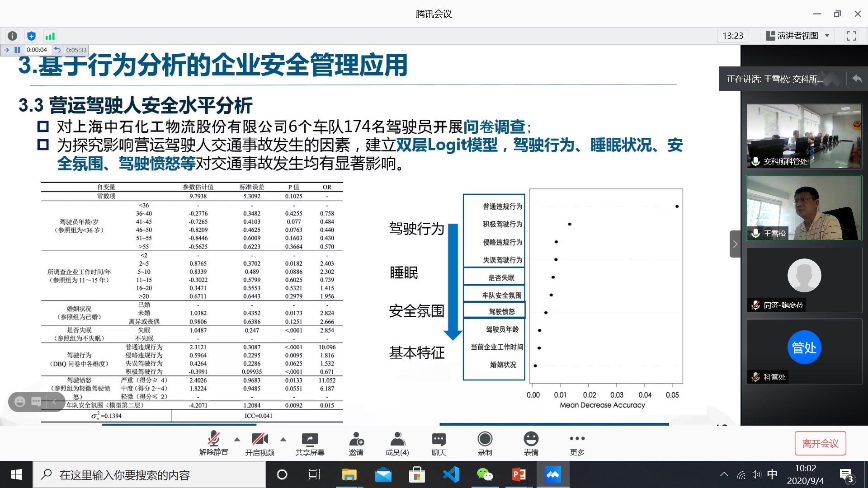This screenshot has height=488, width=868.
Task: Click the red Leave Meeting button
Action: [x=820, y=443]
